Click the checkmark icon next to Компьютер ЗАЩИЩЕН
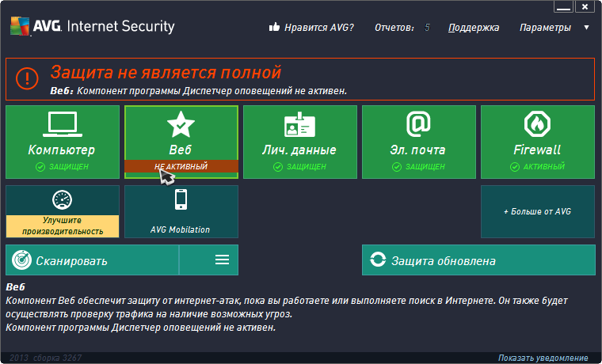Viewport: 602px width, 364px height. (x=40, y=167)
